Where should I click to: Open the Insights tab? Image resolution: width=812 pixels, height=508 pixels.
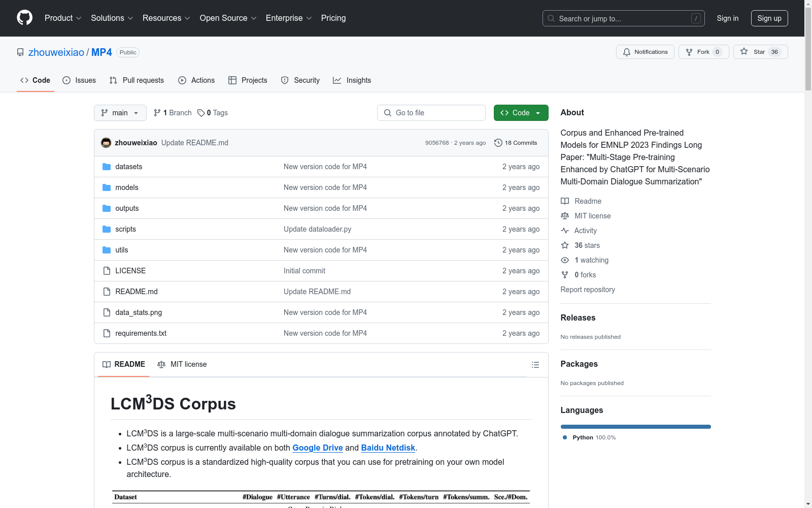tap(352, 80)
